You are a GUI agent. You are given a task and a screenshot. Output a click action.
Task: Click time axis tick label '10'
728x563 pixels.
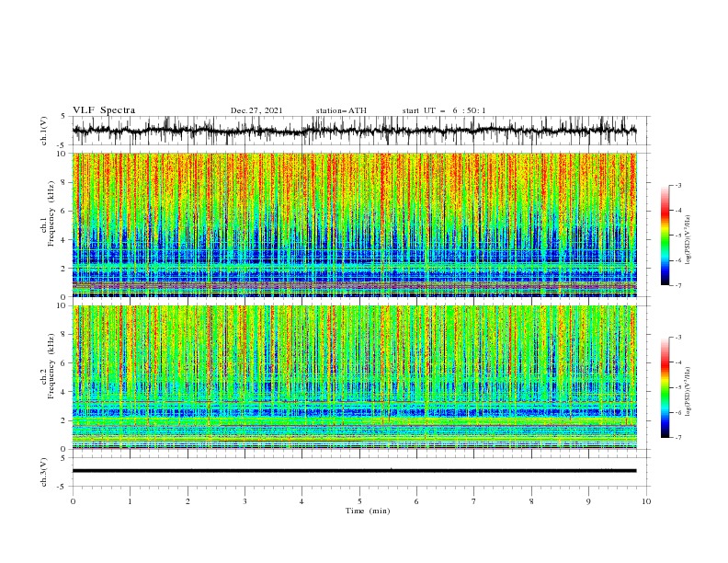[646, 501]
